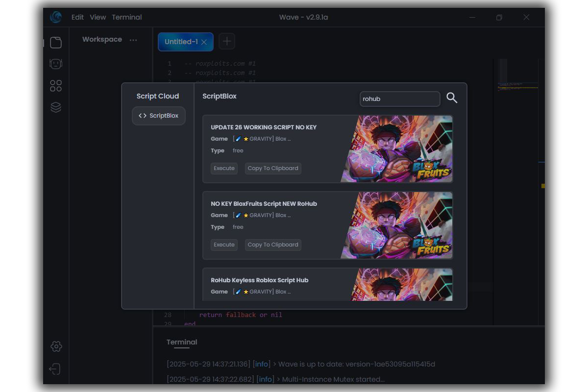Screen dimensions: 588x392
Task: Open the Script Cloud grid icon
Action: coord(56,86)
